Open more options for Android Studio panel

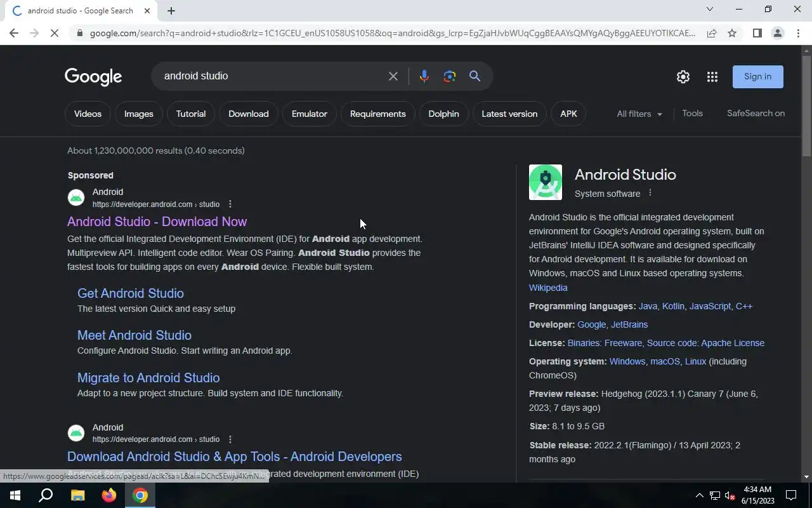tap(650, 193)
